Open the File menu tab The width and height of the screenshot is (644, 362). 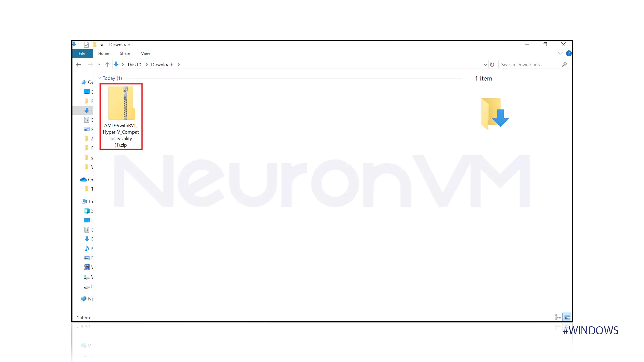82,53
